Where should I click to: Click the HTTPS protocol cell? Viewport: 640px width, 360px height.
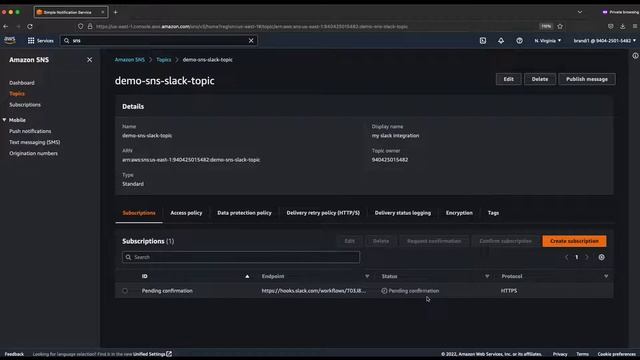click(509, 291)
